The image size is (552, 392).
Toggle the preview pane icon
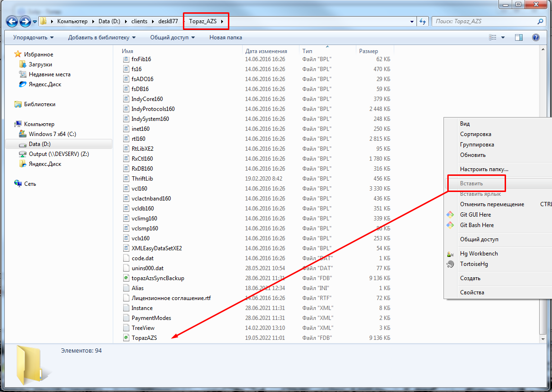tap(519, 37)
